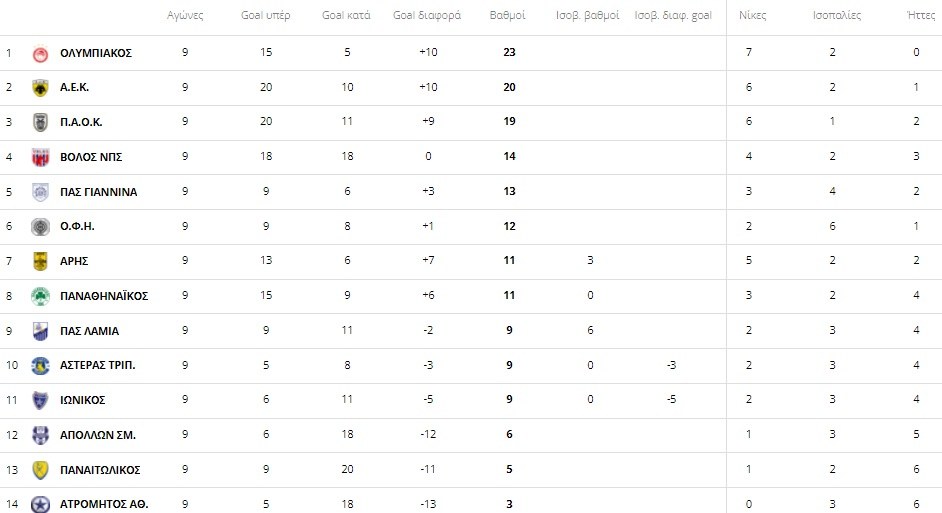Click Olympiakos points value 23

(x=509, y=53)
